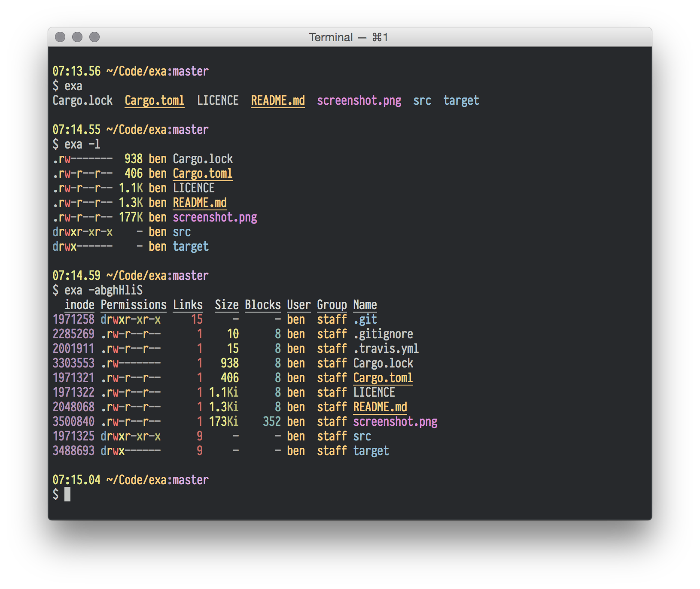Minimize the Terminal window

tap(77, 37)
